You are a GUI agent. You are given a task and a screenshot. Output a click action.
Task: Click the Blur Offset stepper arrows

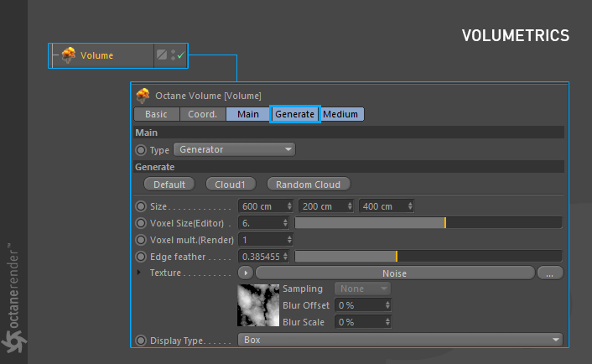point(387,305)
